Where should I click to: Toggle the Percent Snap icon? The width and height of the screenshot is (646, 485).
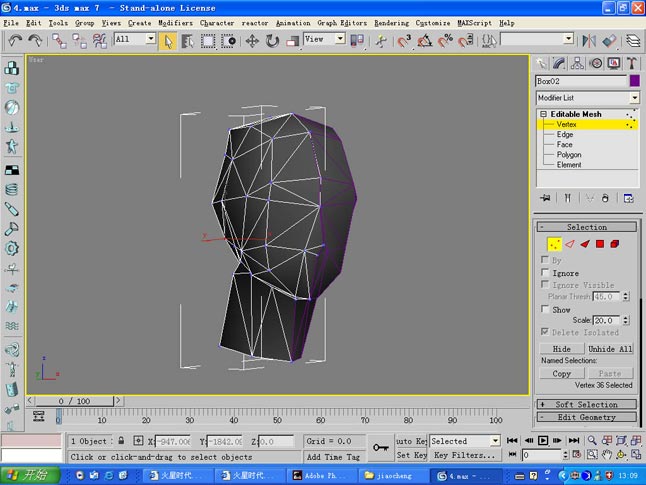tap(445, 41)
